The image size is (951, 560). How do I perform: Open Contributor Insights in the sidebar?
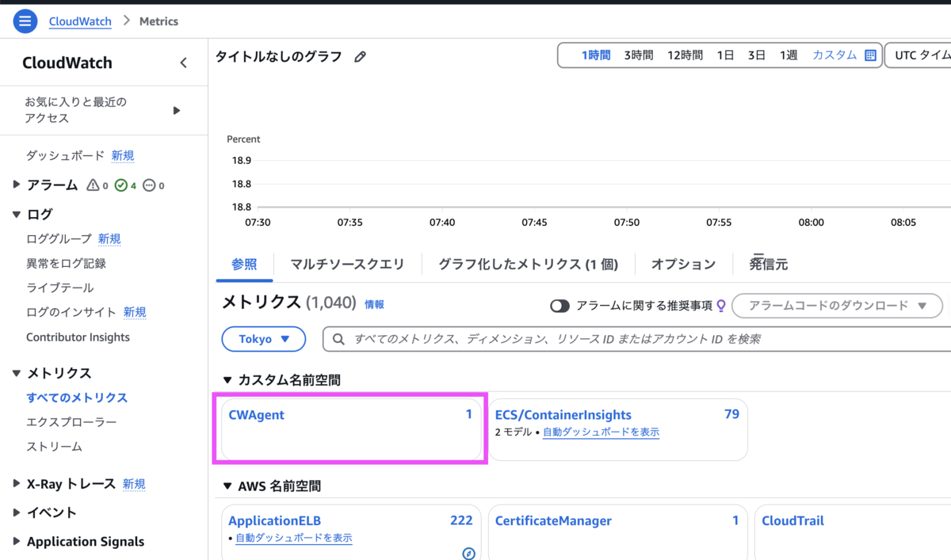[x=78, y=337]
